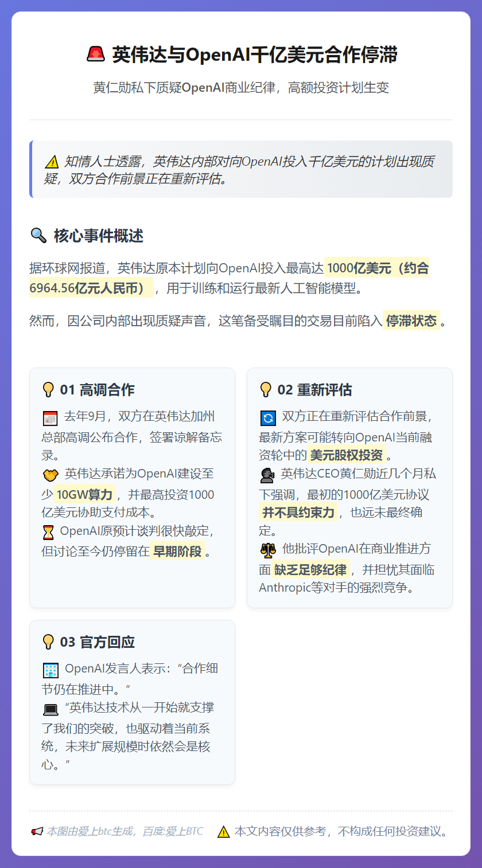Click the highlighted text 缺乏足够纪律
Viewport: 482px width, 868px height.
(x=310, y=569)
